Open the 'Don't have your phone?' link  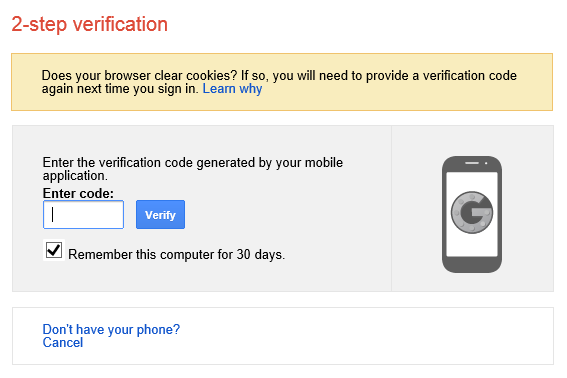[x=111, y=329]
